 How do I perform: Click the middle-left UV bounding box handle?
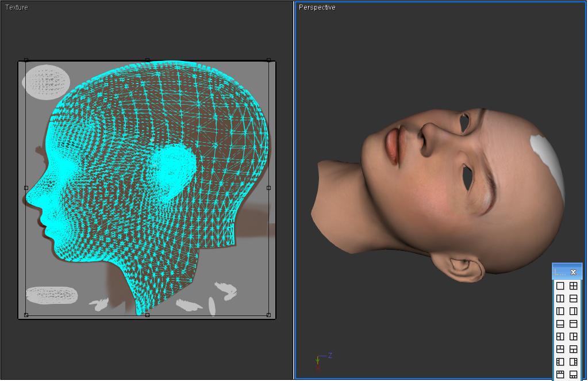(26, 188)
